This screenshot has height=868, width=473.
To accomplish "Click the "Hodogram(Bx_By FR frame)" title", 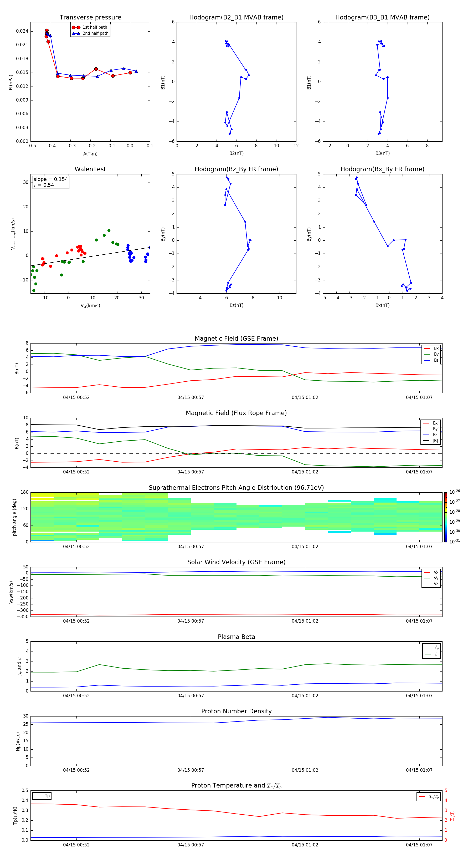I will point(382,169).
